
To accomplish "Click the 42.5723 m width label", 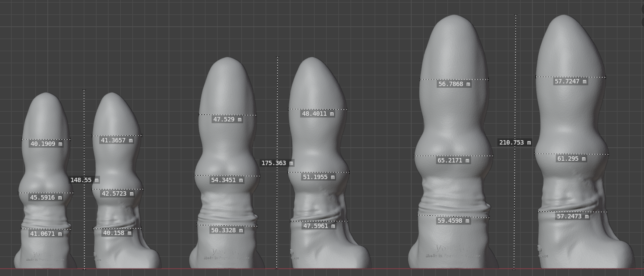I will (117, 193).
